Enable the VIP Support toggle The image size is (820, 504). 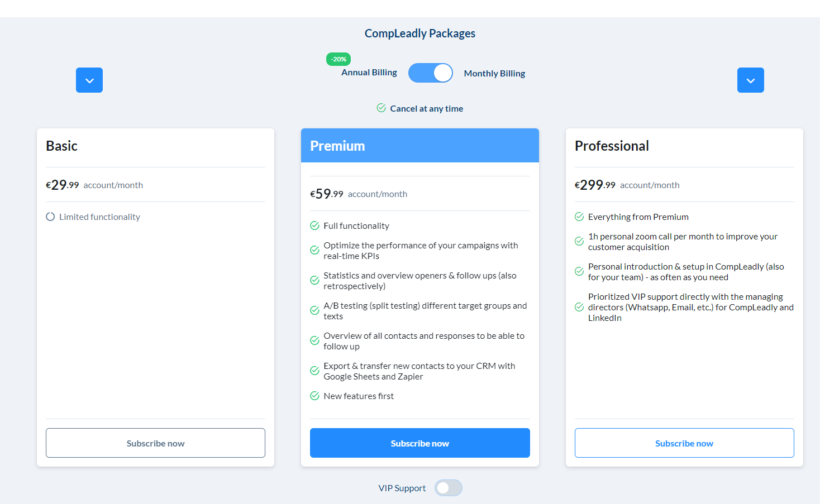coord(449,488)
